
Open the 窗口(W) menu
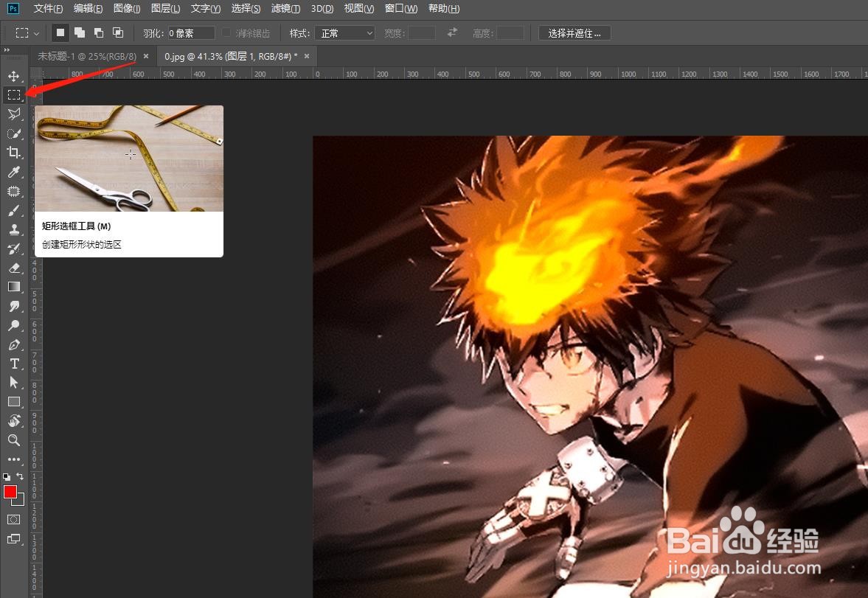click(401, 8)
